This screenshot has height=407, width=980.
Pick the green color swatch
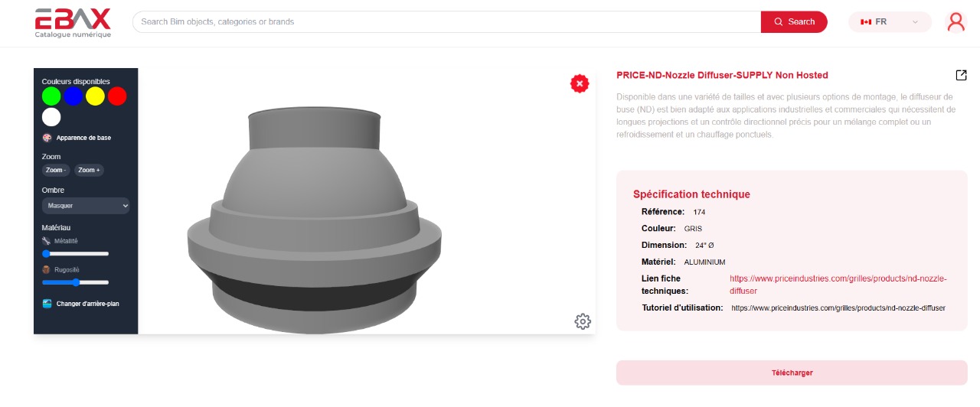pyautogui.click(x=51, y=96)
